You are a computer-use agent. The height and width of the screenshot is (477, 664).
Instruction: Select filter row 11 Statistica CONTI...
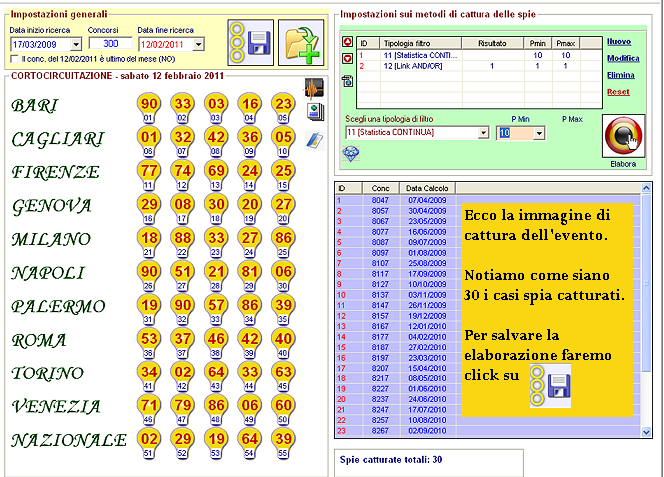(x=479, y=55)
